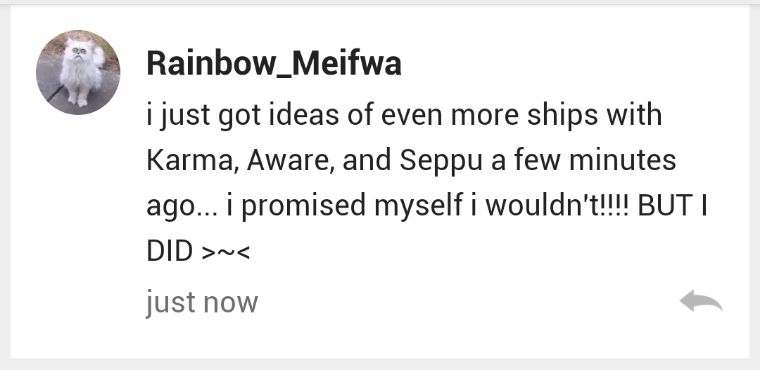Click the word "wouldn't!!!!" in the comment

click(x=556, y=207)
